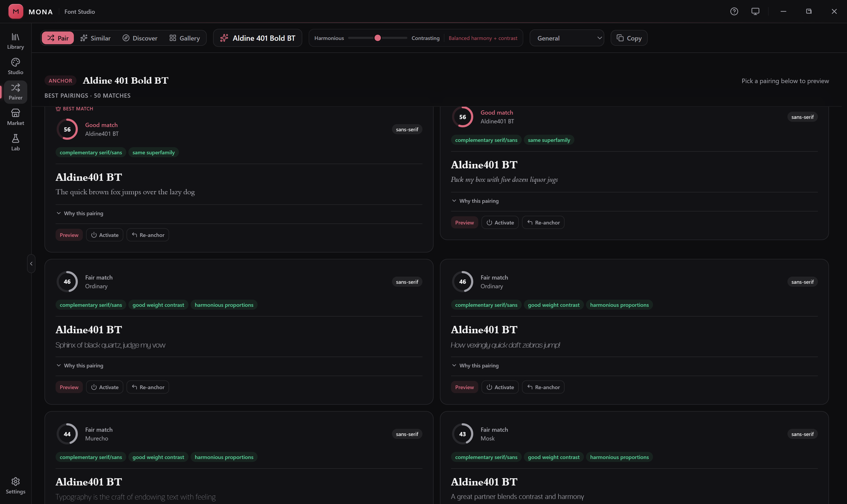Expand Why this pairing under 'quick brown fox' sample

coord(80,213)
